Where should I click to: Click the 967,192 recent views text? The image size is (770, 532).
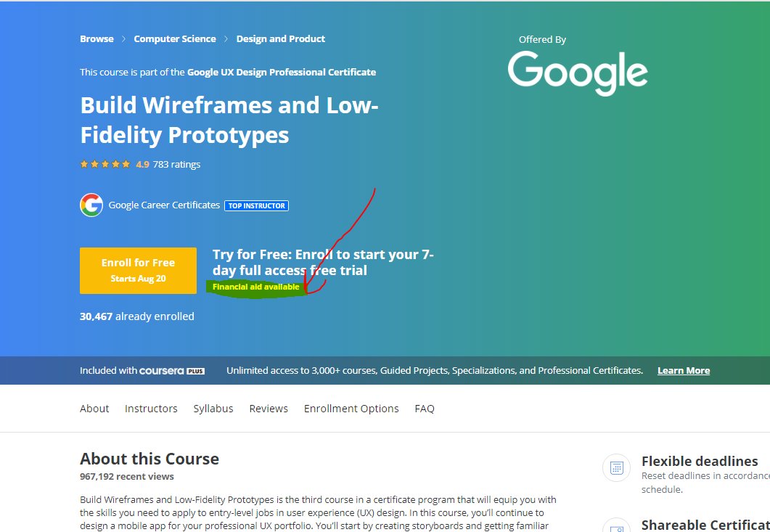click(x=127, y=477)
